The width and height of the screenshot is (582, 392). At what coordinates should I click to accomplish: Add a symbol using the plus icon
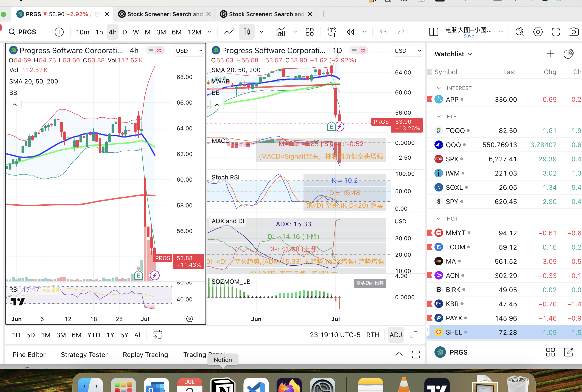click(x=59, y=32)
